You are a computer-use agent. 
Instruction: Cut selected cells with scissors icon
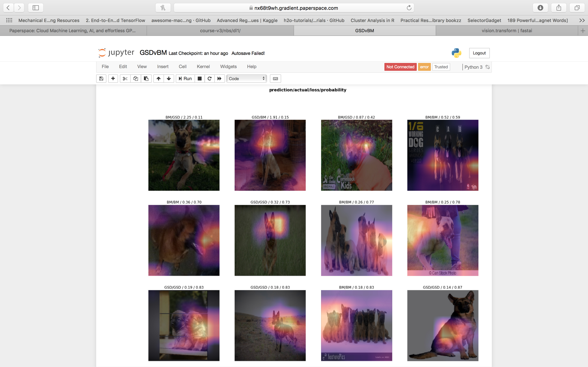click(x=125, y=78)
